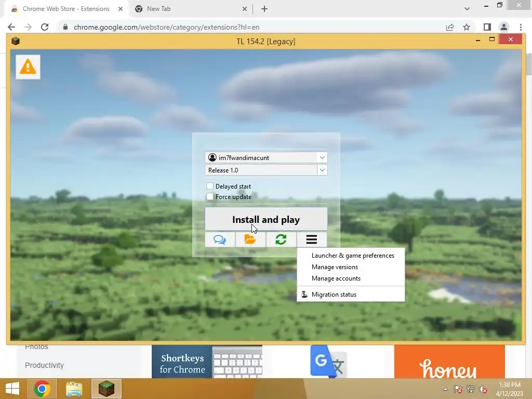Screen dimensions: 532x399
Task: Click the Migration status character icon
Action: click(x=304, y=294)
